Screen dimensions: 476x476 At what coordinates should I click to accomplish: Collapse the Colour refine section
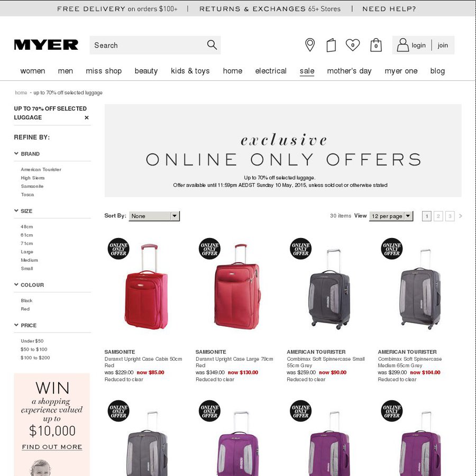point(16,285)
